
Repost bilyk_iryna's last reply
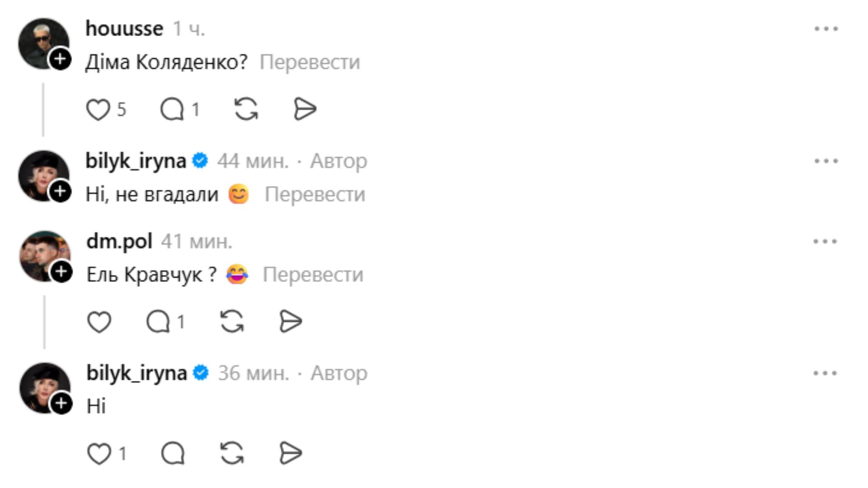(232, 454)
